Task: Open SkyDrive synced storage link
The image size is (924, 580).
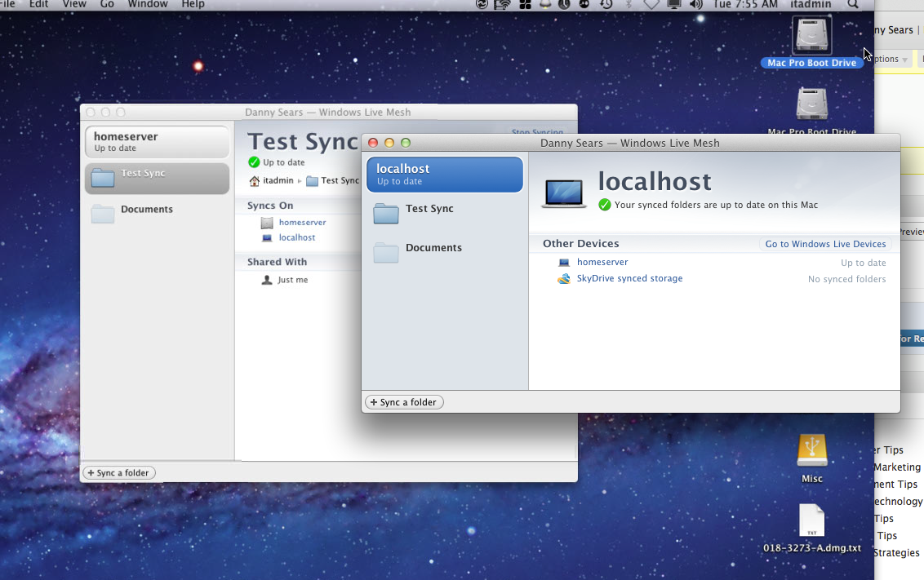Action: click(x=629, y=278)
